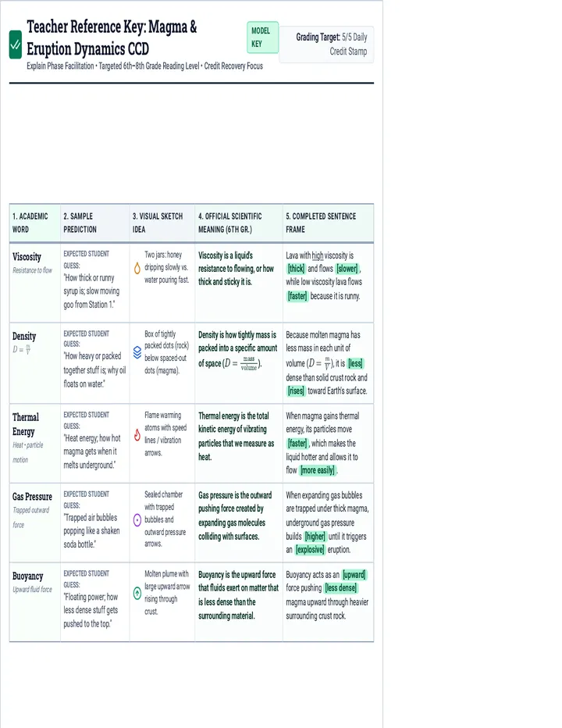This screenshot has width=562, height=728.
Task: Click the highlighted '[faster]' answer in the Thermal Energy row
Action: click(x=297, y=443)
